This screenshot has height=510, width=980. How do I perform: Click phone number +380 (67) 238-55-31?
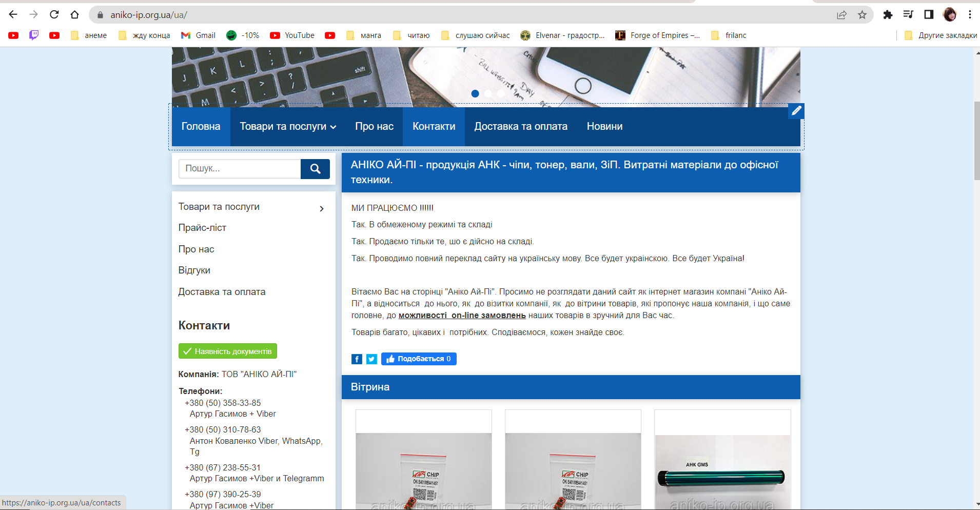click(x=223, y=468)
